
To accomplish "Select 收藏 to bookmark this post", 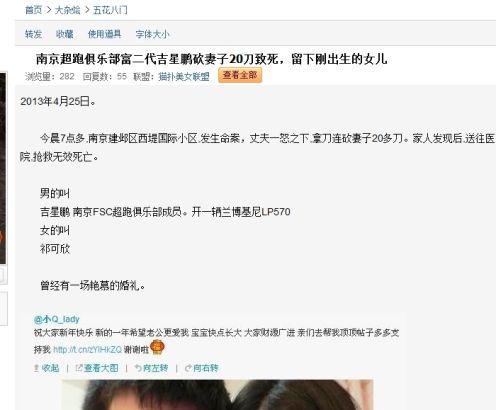I will click(x=64, y=34).
